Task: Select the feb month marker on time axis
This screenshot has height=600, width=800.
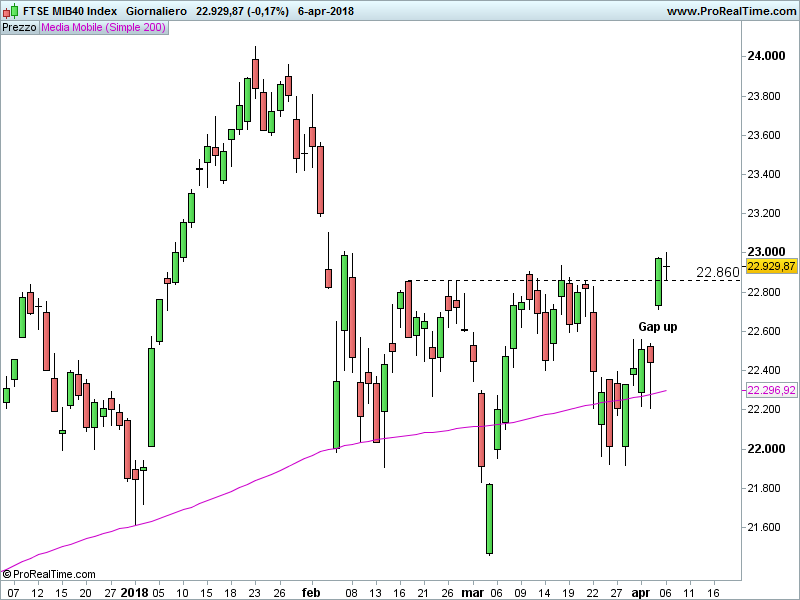Action: [x=311, y=593]
